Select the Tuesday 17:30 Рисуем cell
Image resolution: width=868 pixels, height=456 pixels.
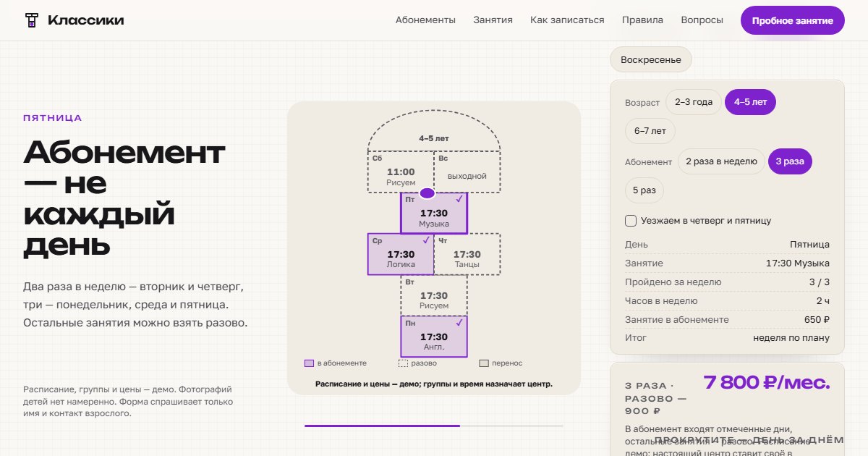point(434,295)
